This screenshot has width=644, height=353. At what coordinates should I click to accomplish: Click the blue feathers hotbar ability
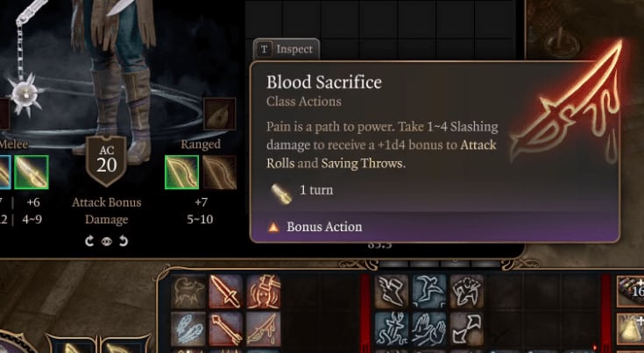click(x=188, y=328)
